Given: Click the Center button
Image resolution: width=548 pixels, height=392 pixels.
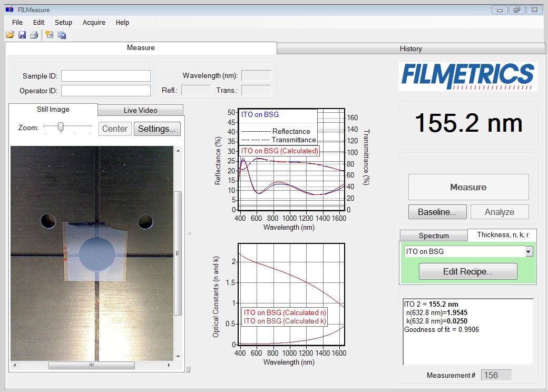Looking at the screenshot, I should point(115,129).
